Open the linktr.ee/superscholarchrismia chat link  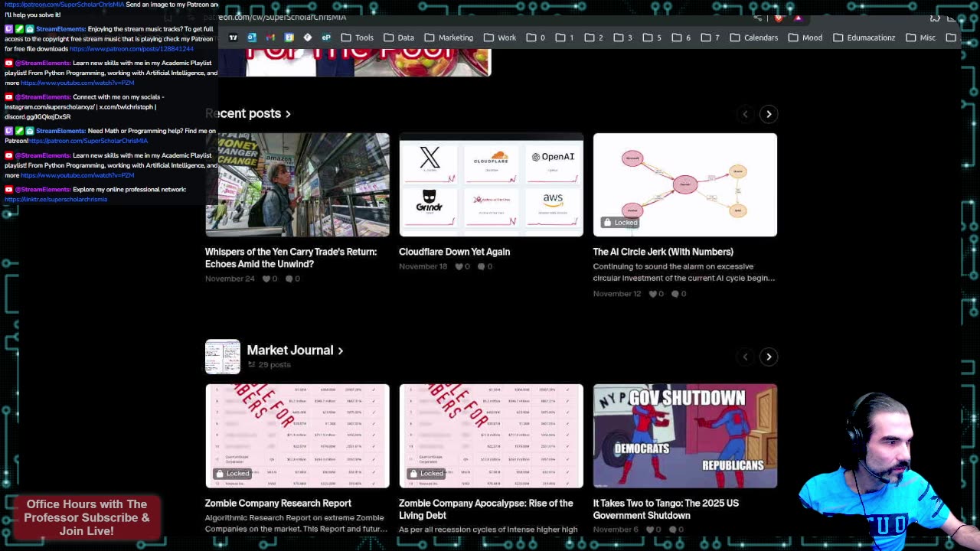tap(56, 200)
